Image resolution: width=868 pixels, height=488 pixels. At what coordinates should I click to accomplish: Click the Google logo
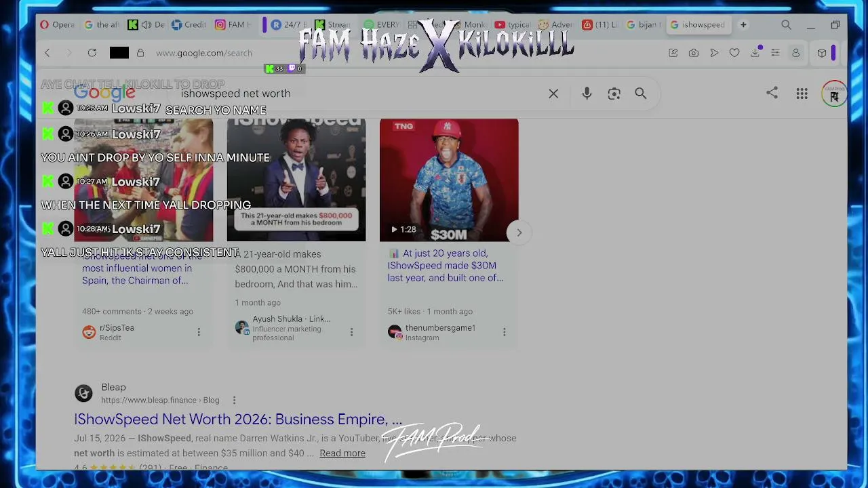point(105,94)
